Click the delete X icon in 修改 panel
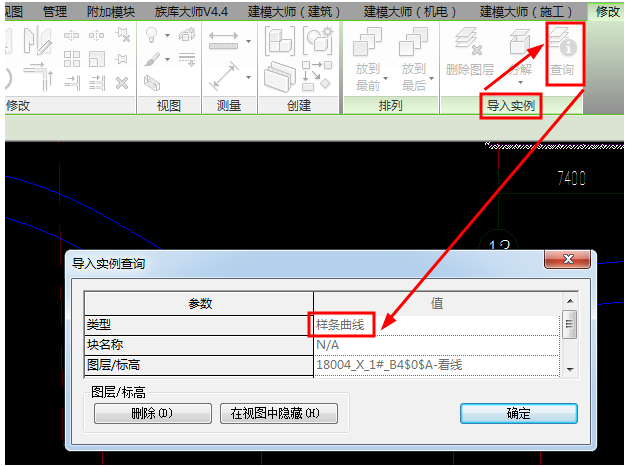This screenshot has height=467, width=632. coord(122,82)
